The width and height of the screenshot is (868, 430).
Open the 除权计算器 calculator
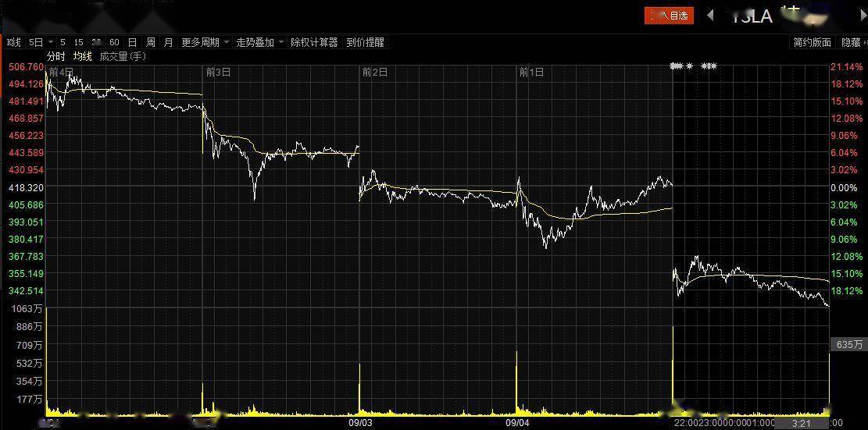(314, 42)
